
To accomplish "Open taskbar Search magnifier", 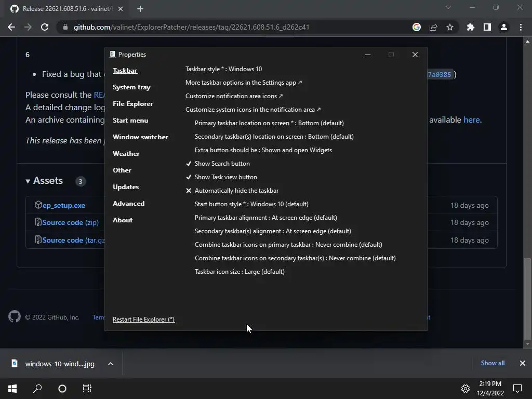I will [x=37, y=389].
